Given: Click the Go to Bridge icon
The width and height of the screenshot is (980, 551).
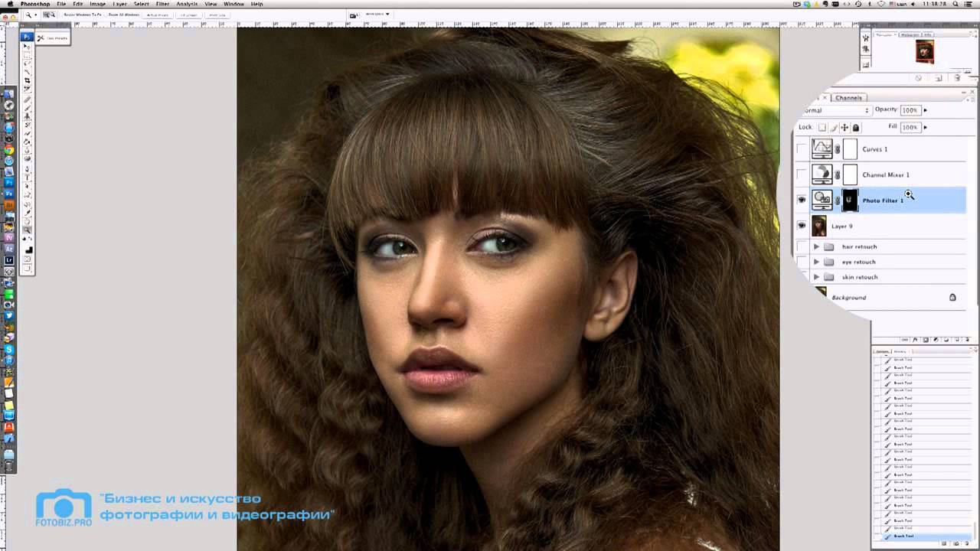Looking at the screenshot, I should (354, 15).
